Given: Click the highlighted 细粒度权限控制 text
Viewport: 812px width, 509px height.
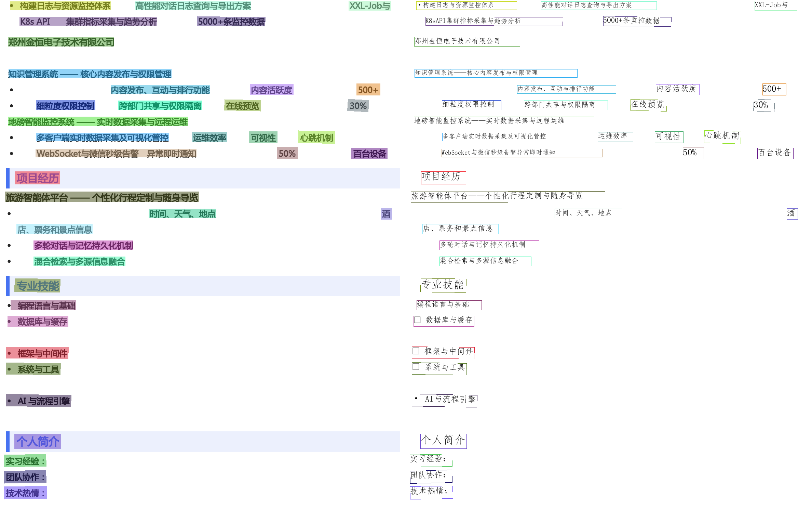Looking at the screenshot, I should point(65,106).
